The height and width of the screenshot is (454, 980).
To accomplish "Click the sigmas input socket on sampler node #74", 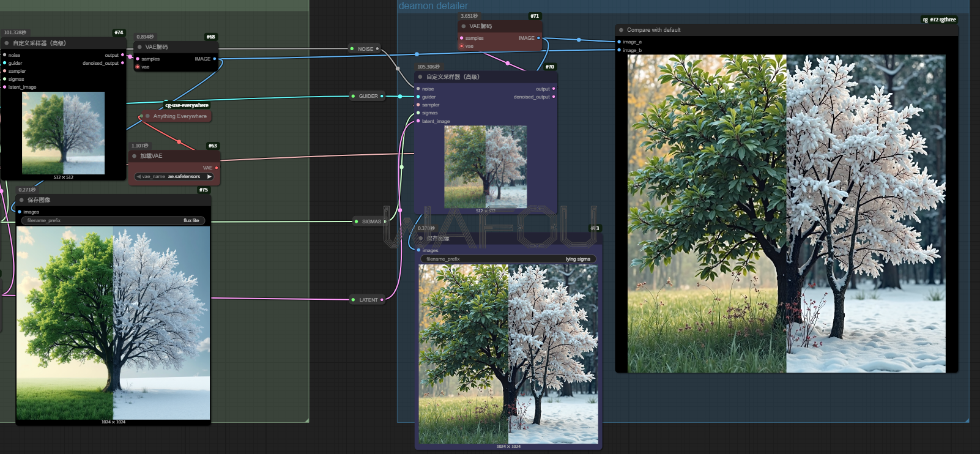I will click(x=5, y=79).
